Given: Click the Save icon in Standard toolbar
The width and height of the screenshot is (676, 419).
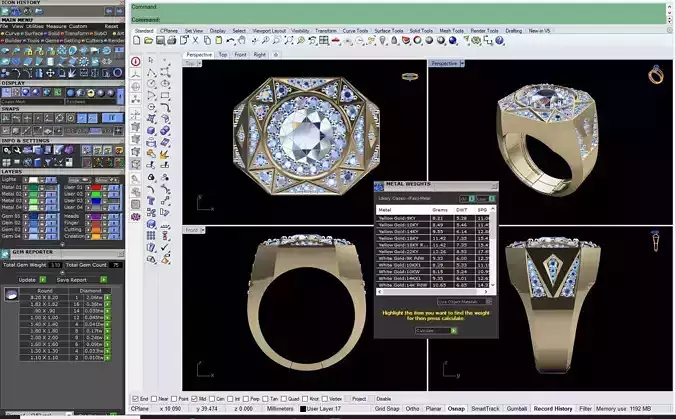Looking at the screenshot, I should click(160, 41).
